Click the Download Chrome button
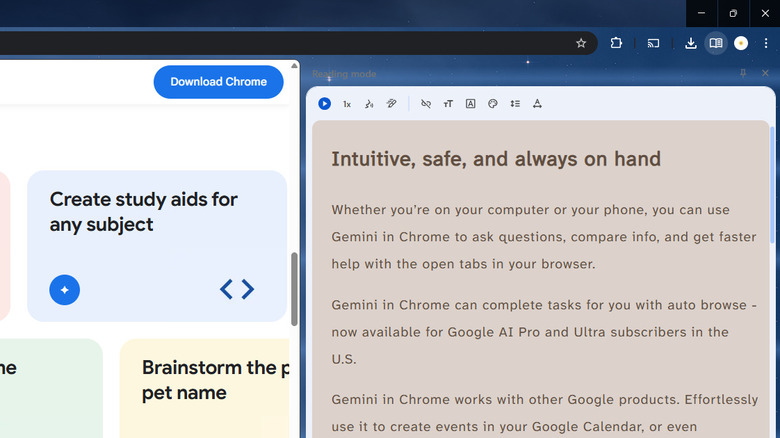 click(218, 82)
